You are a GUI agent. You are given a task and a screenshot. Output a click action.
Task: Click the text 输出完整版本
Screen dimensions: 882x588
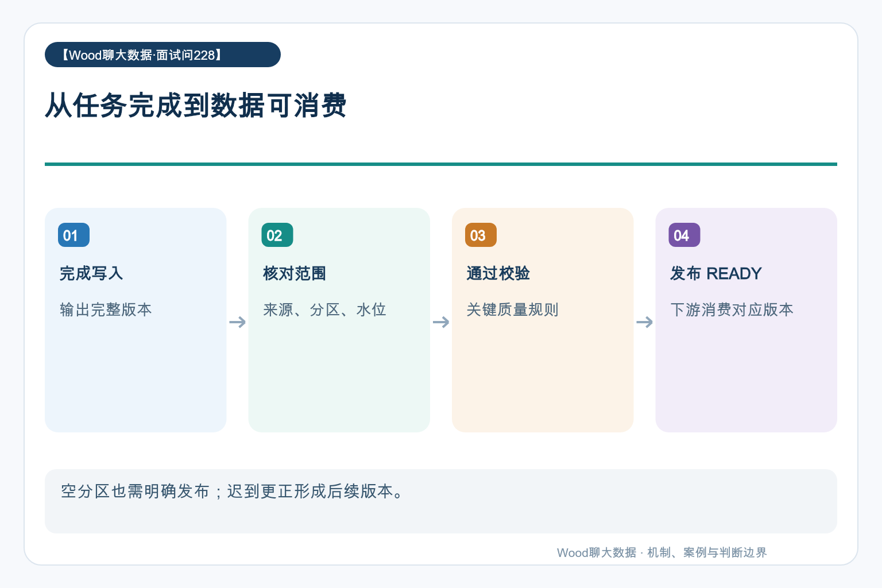(x=106, y=310)
